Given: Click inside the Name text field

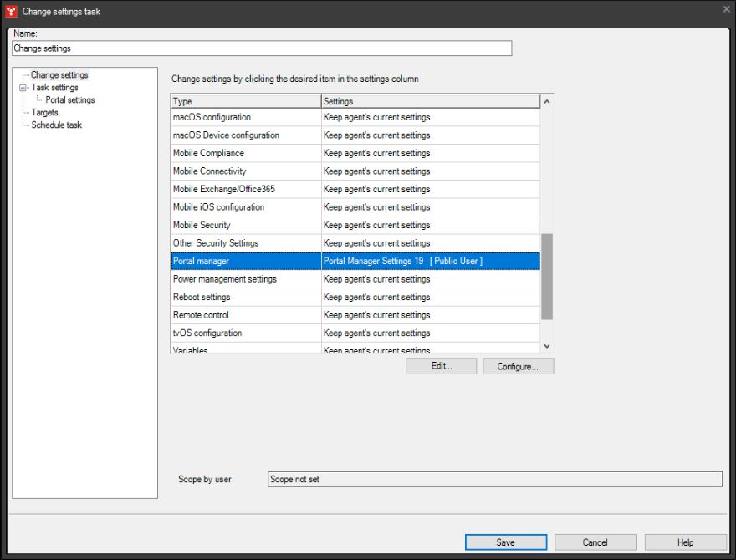Looking at the screenshot, I should (x=262, y=48).
